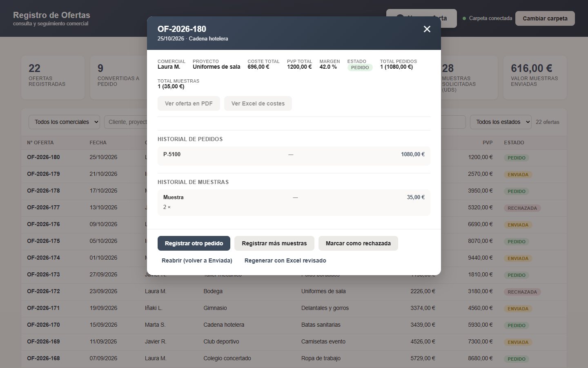This screenshot has height=368, width=588.
Task: Open Ver Excel de costes
Action: click(x=258, y=103)
